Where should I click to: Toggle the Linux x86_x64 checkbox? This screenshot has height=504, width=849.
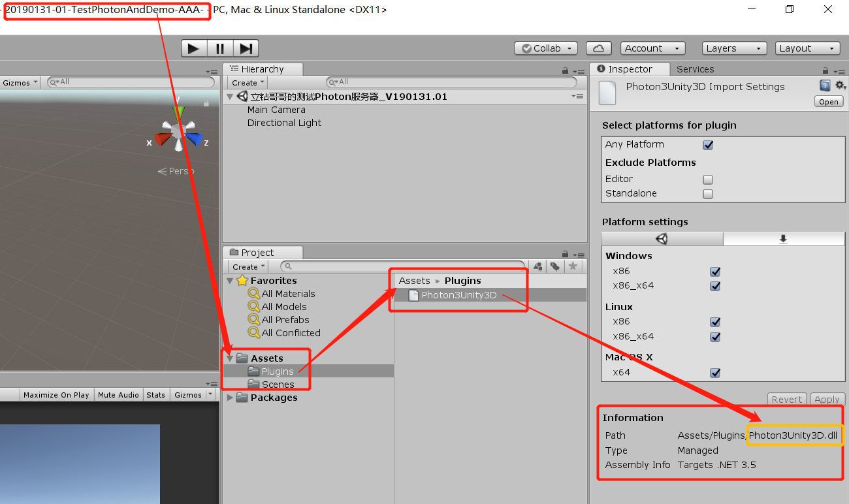click(x=715, y=337)
